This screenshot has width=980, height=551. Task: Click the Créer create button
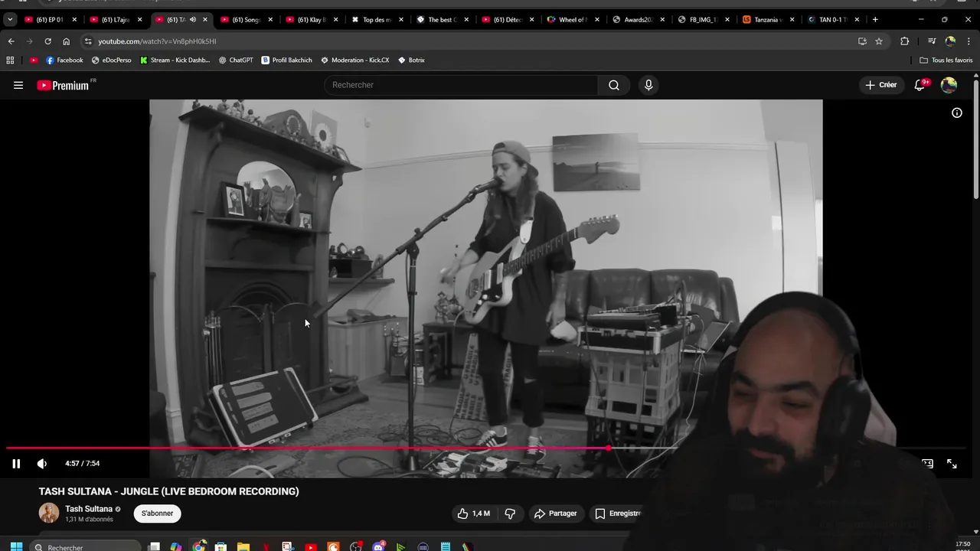[880, 85]
